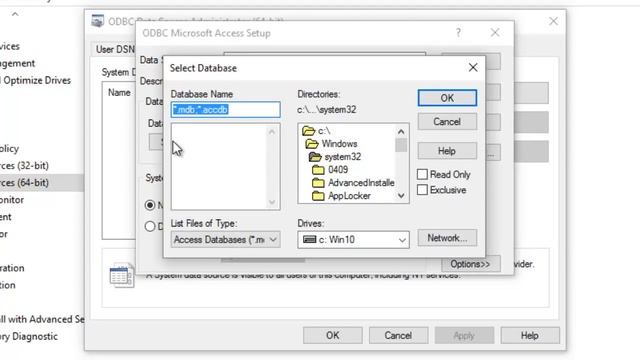Click the Directories list scroll-up arrow
Image resolution: width=640 pixels, height=360 pixels.
(x=401, y=131)
